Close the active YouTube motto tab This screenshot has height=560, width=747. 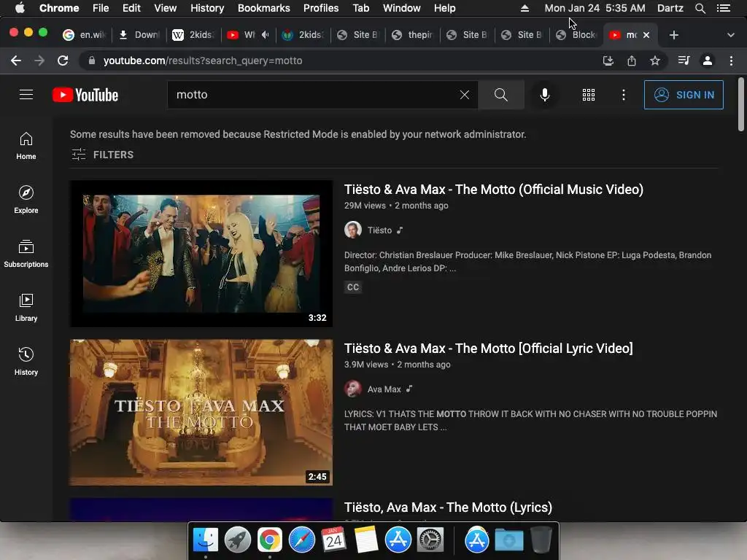(x=646, y=35)
